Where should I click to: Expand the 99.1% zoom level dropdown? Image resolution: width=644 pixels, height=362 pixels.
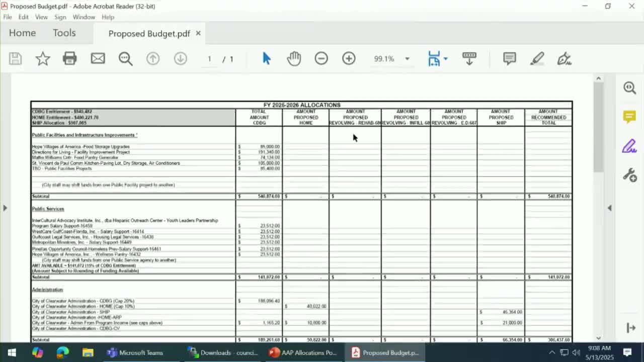407,59
